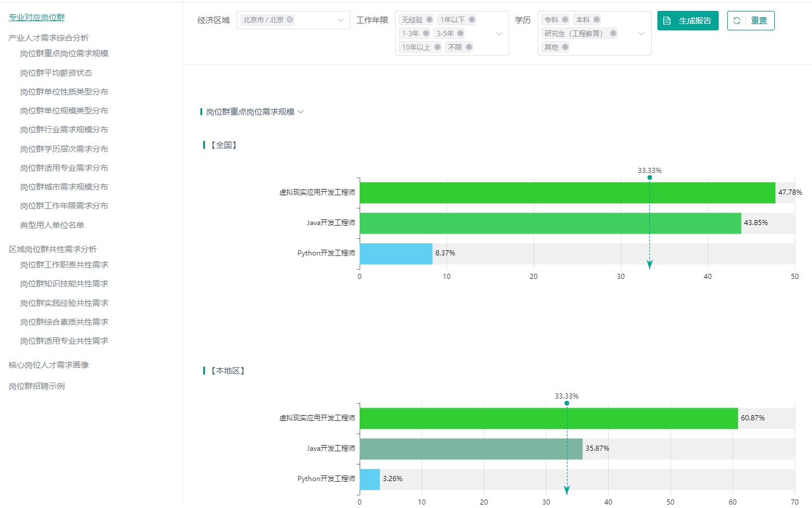
Task: Click 虚拟现实应用开发工程师 bar in 全国 chart
Action: click(x=567, y=192)
